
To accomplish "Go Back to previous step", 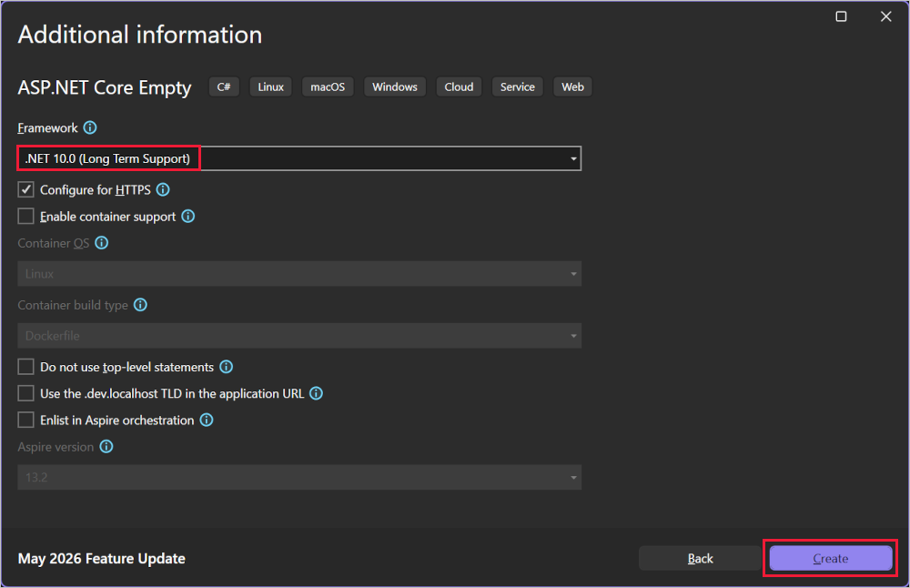I will [700, 558].
